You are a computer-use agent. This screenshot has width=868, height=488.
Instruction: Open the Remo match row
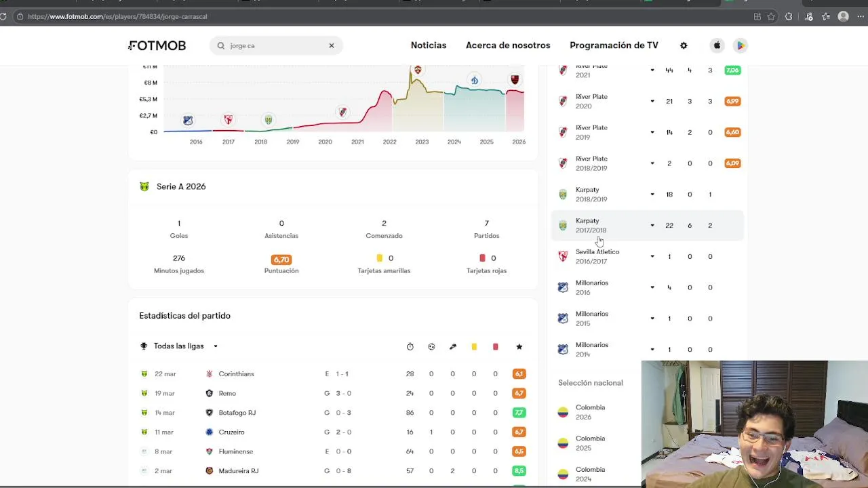(332, 393)
